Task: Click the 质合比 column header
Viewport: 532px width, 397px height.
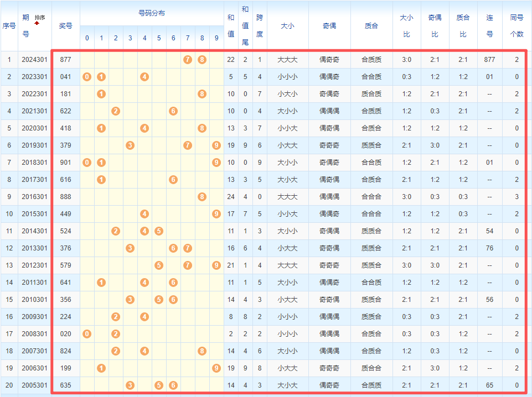Action: (463, 26)
